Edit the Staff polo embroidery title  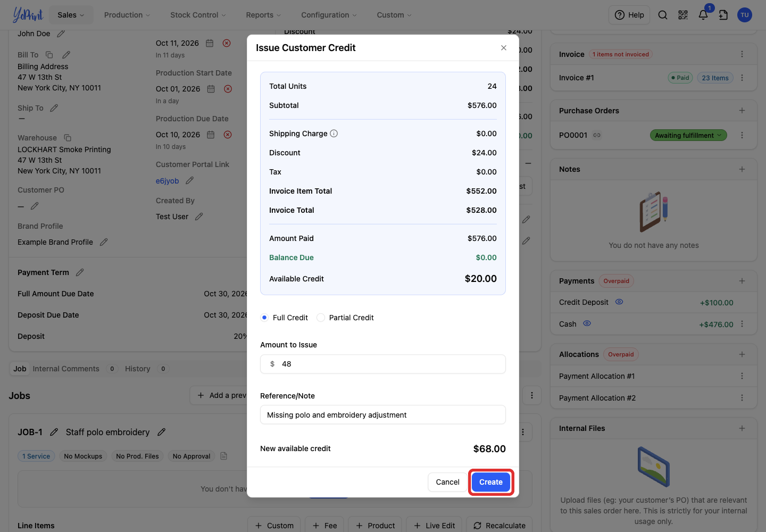[x=162, y=432]
